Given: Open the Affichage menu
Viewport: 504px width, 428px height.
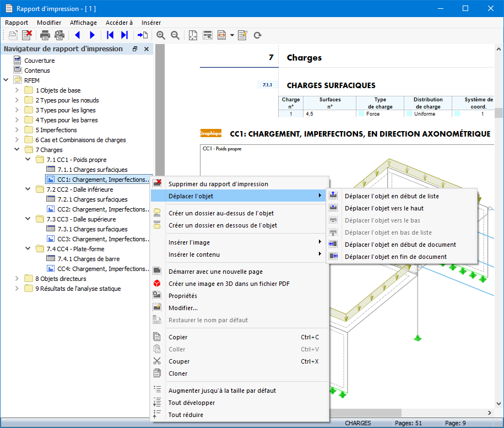Looking at the screenshot, I should tap(83, 23).
